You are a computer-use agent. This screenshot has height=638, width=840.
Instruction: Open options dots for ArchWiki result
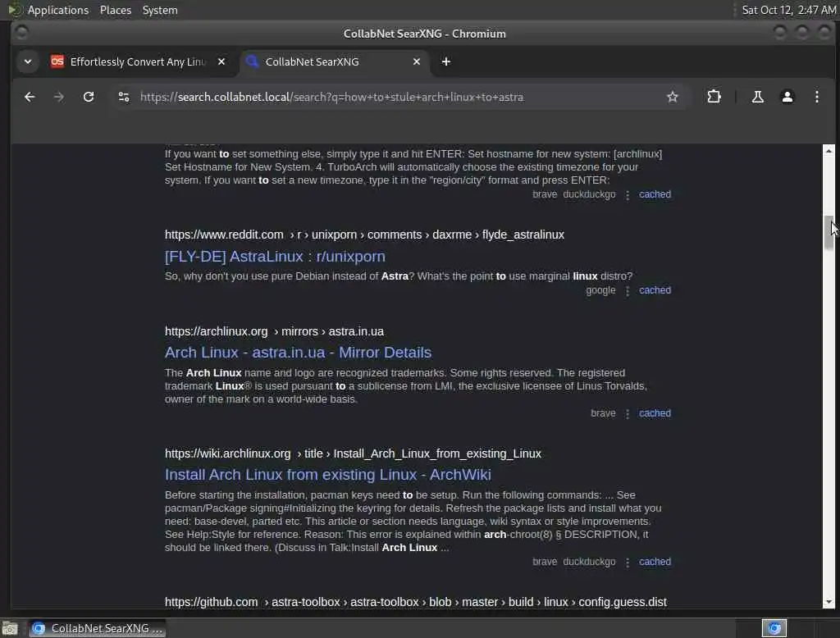[x=628, y=562]
